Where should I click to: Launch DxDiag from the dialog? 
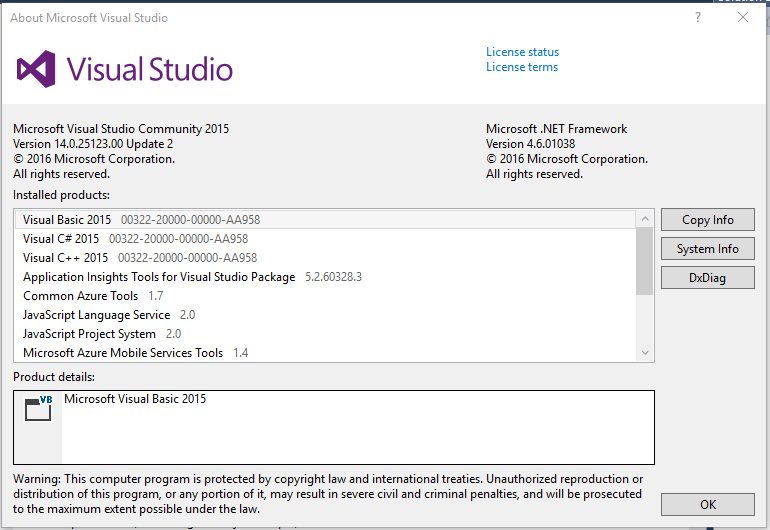(x=708, y=278)
